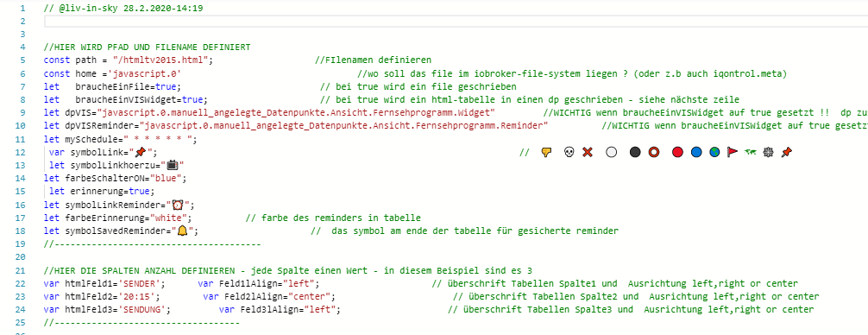Click the true value of braucheEinFile
The image size is (868, 335).
167,86
